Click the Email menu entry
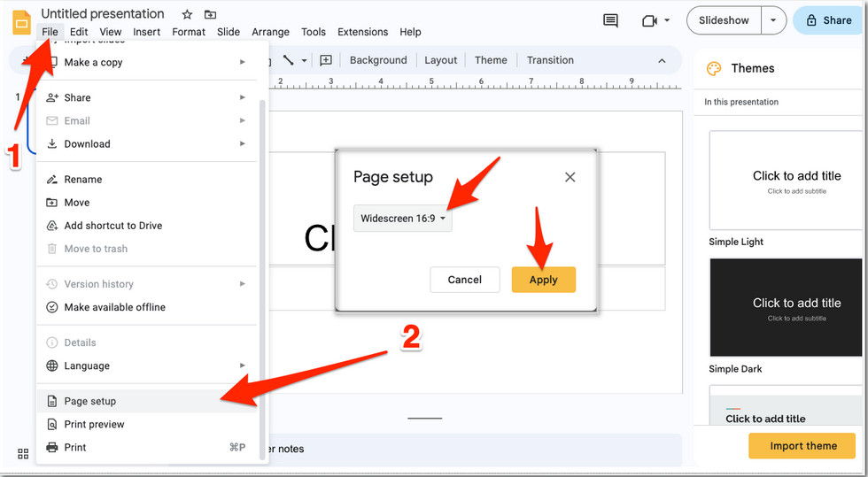Screen dimensions: 868x477 tap(147, 120)
